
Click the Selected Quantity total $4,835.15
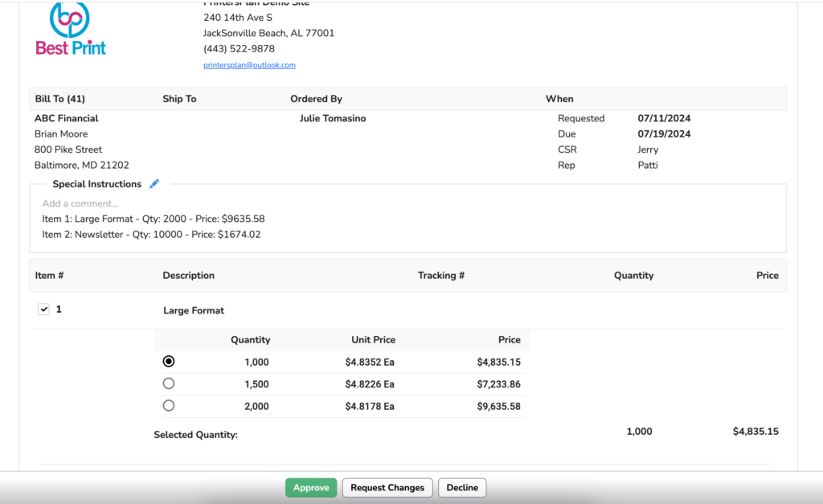(x=755, y=431)
